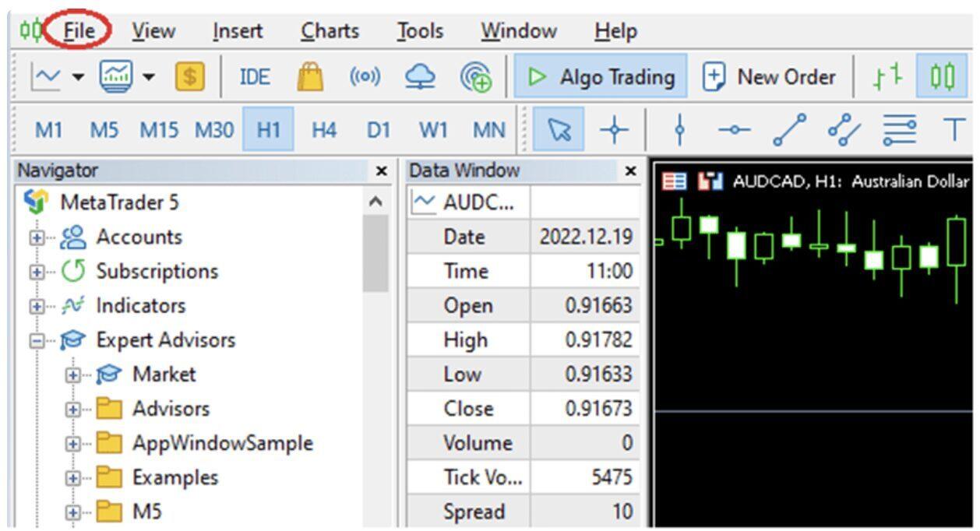Open the IDE (MetaEditor) from toolbar

(256, 76)
